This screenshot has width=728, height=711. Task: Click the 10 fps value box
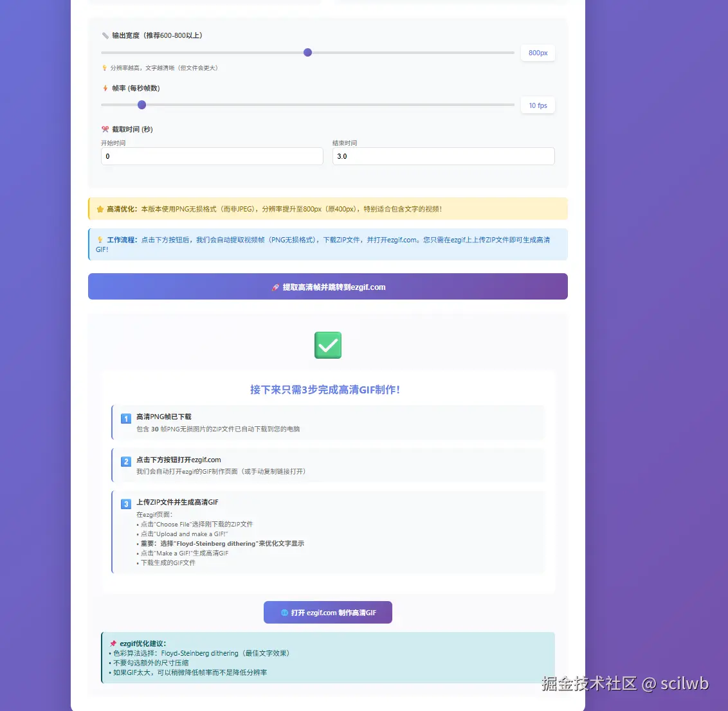[538, 105]
